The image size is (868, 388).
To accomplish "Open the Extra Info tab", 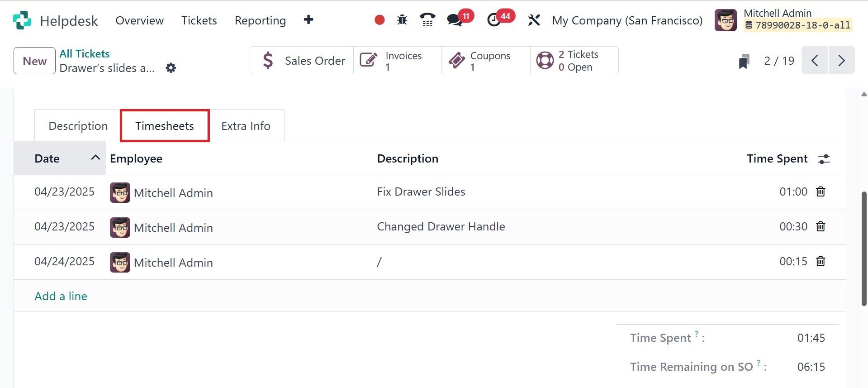I will pos(246,126).
